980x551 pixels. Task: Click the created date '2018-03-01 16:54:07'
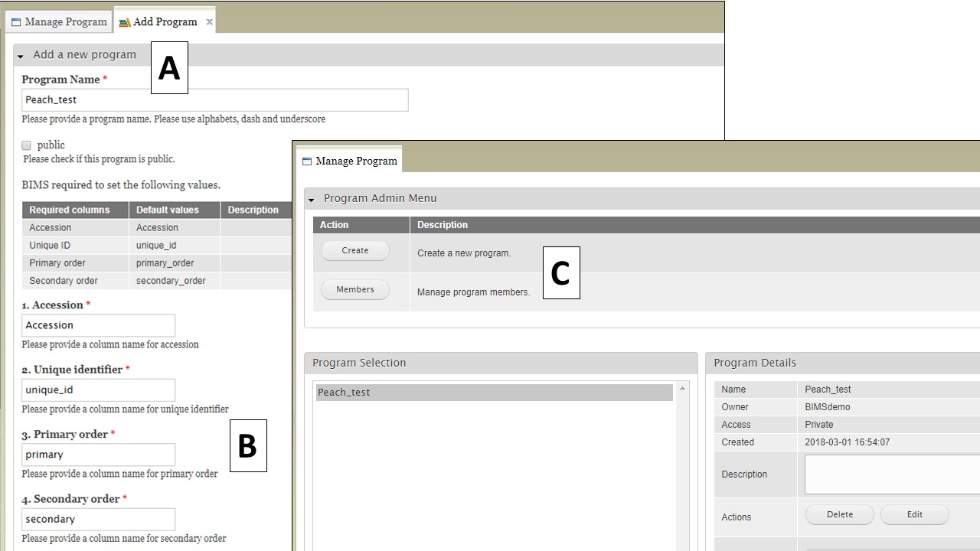click(846, 442)
